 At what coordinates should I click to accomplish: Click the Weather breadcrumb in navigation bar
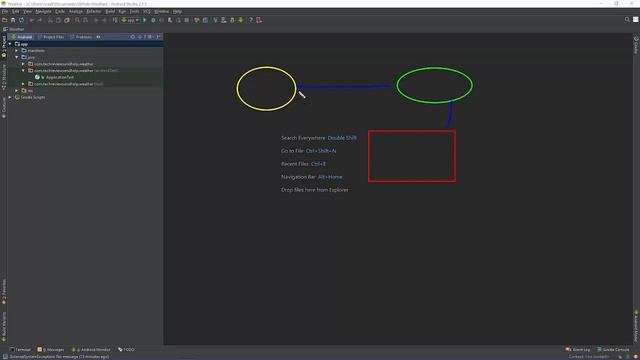[x=14, y=29]
